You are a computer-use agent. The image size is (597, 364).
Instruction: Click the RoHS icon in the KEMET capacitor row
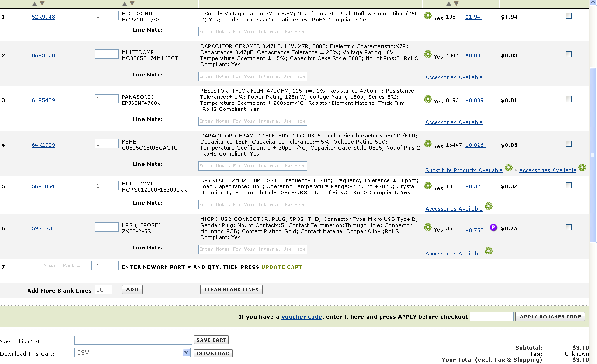428,144
